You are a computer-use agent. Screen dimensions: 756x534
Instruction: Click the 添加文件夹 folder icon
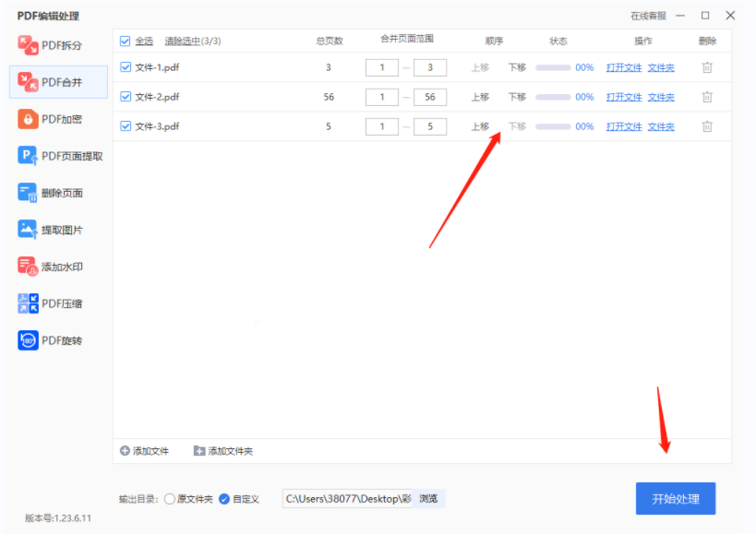pos(199,451)
